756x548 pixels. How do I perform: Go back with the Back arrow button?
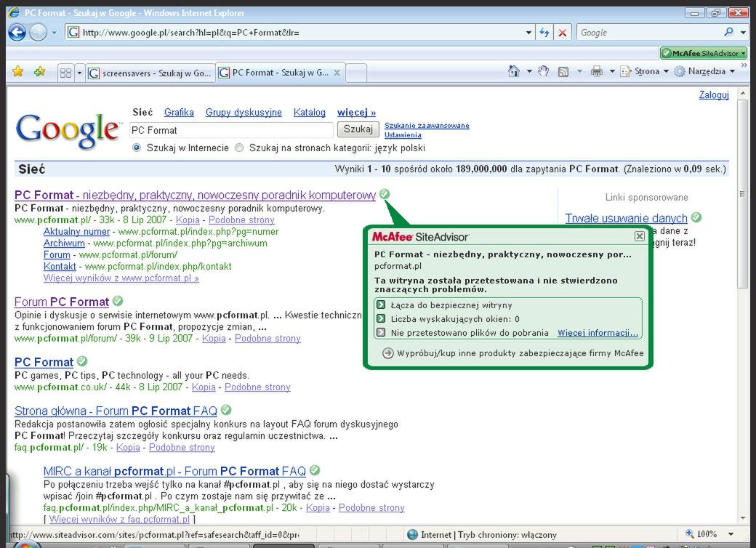pos(17,32)
